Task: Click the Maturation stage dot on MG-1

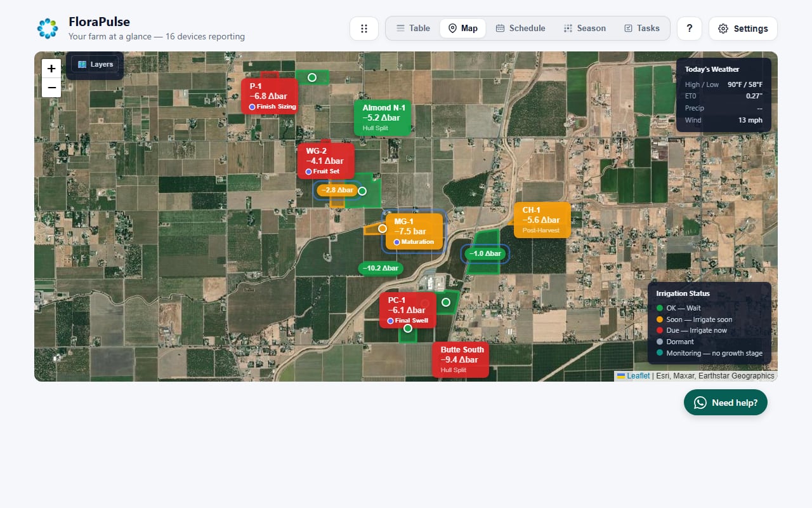Action: coord(397,242)
